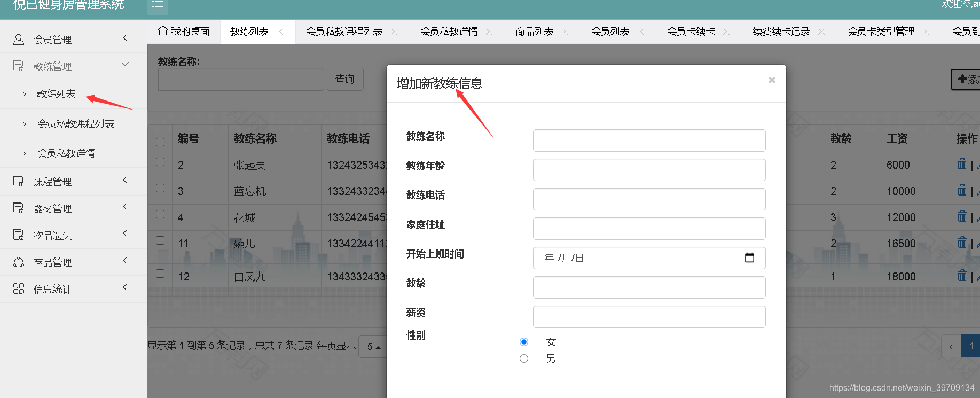This screenshot has height=398, width=980.
Task: Open 会员私教详情 in the sidebar
Action: [x=66, y=153]
